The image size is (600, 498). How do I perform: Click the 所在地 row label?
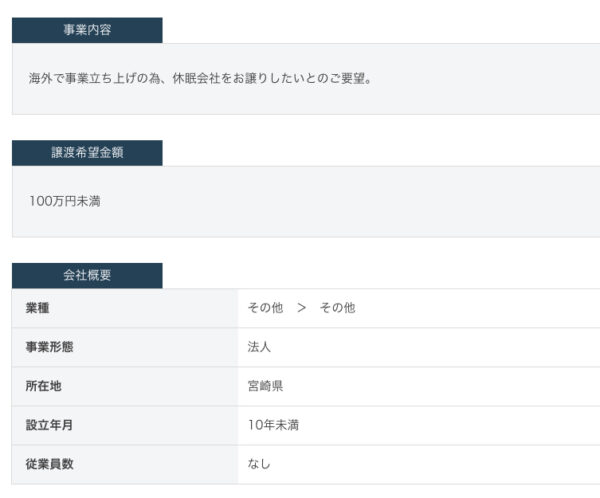tap(43, 386)
